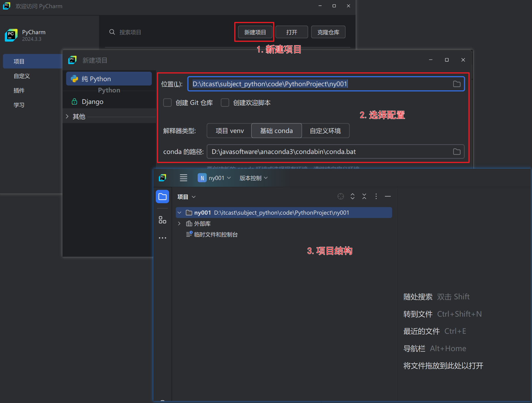Expand the 其他 section in new project list
The width and height of the screenshot is (532, 403).
tap(67, 116)
